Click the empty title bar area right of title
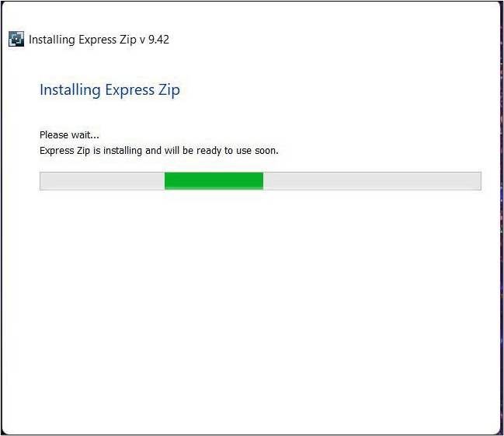Image resolution: width=504 pixels, height=436 pixels. coord(334,39)
